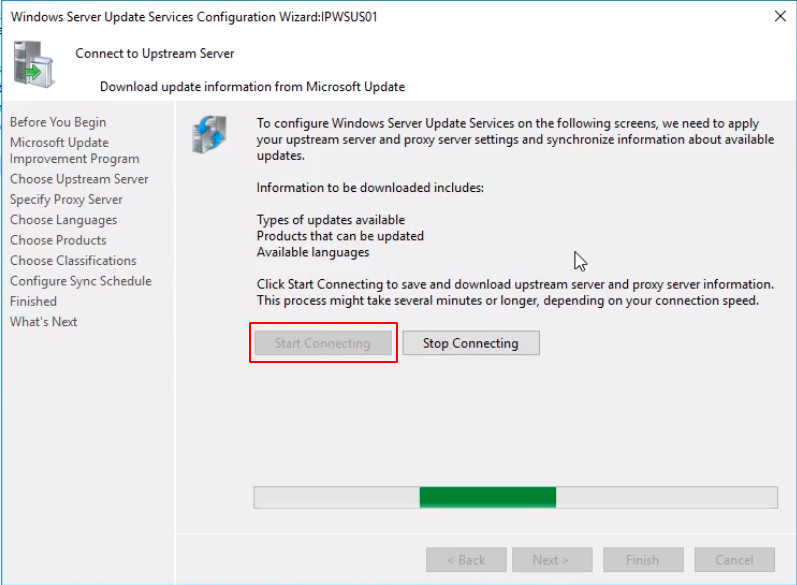Click the Back button

tap(466, 560)
